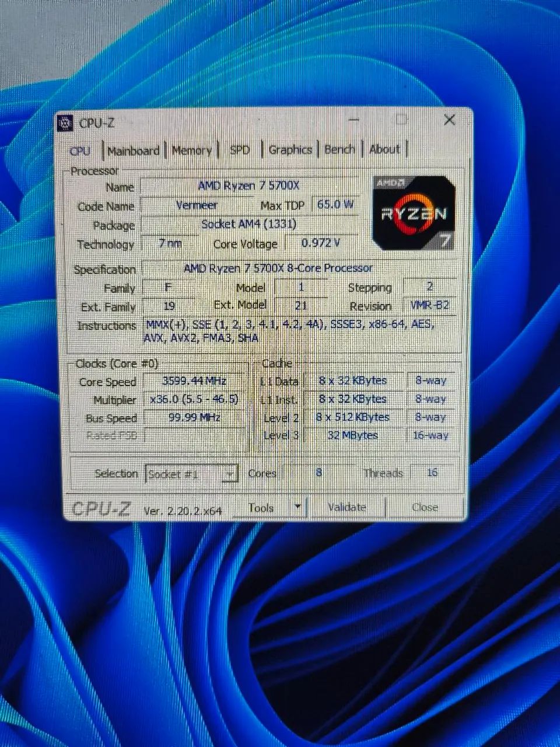Switch to the Memory tab
The height and width of the screenshot is (747, 560).
point(191,150)
